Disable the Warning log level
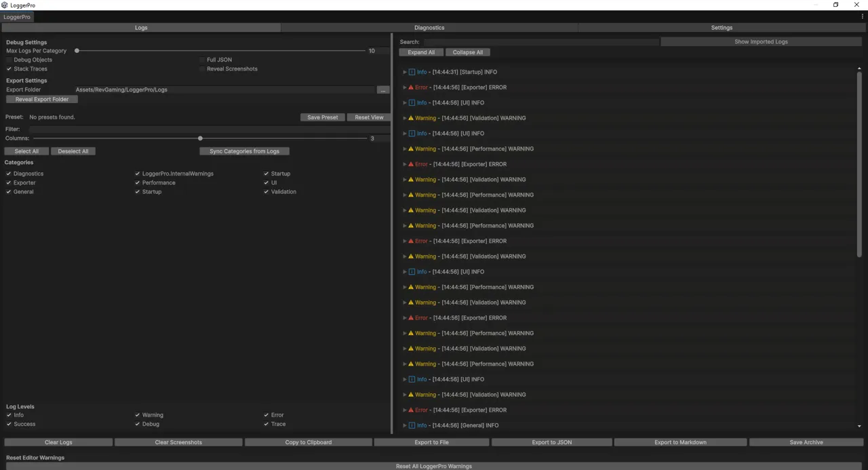868x470 pixels. click(138, 415)
